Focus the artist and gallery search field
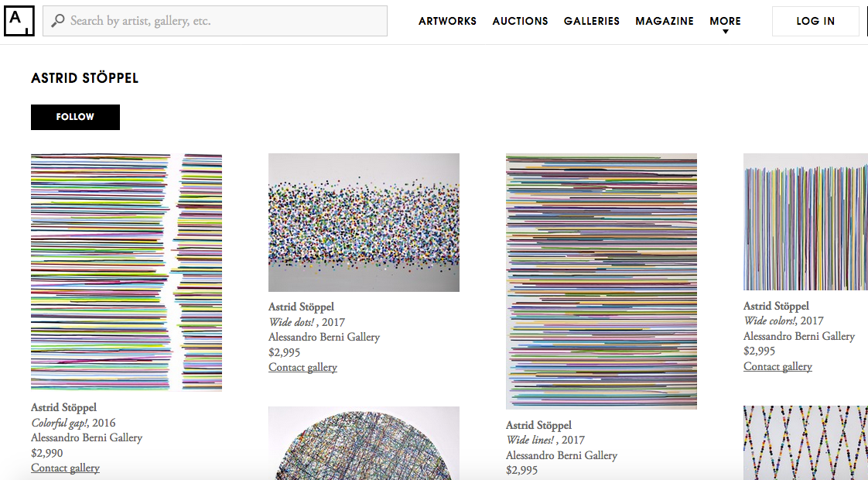The width and height of the screenshot is (868, 480). click(x=215, y=21)
